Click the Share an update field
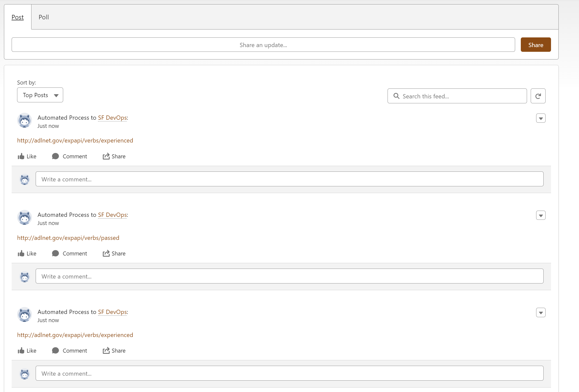579x392 pixels. click(263, 45)
